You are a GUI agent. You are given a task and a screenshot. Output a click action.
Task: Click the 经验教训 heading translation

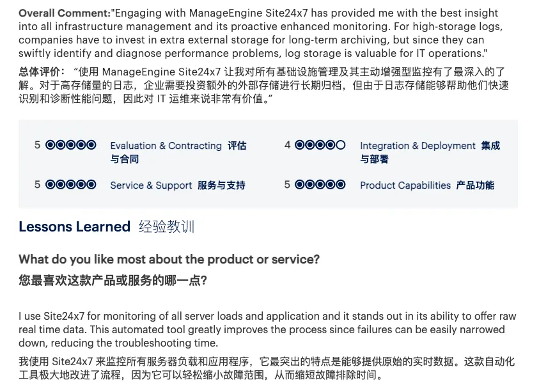(166, 226)
